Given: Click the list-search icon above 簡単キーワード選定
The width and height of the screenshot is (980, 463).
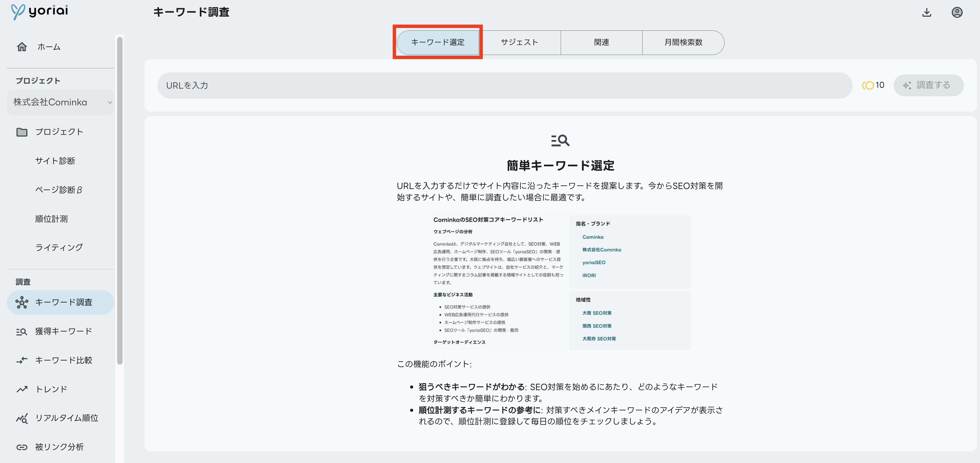Looking at the screenshot, I should (560, 141).
